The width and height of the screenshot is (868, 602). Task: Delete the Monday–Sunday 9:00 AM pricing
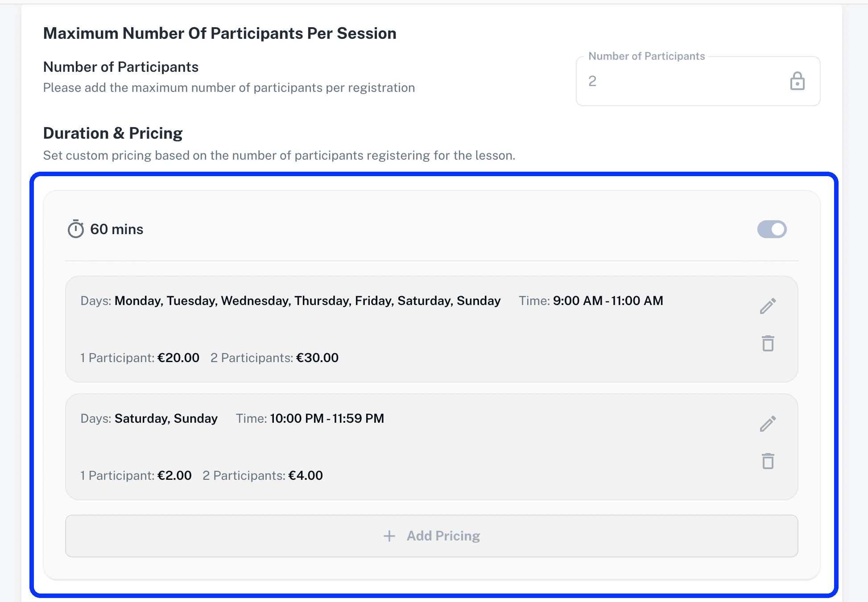(x=768, y=343)
